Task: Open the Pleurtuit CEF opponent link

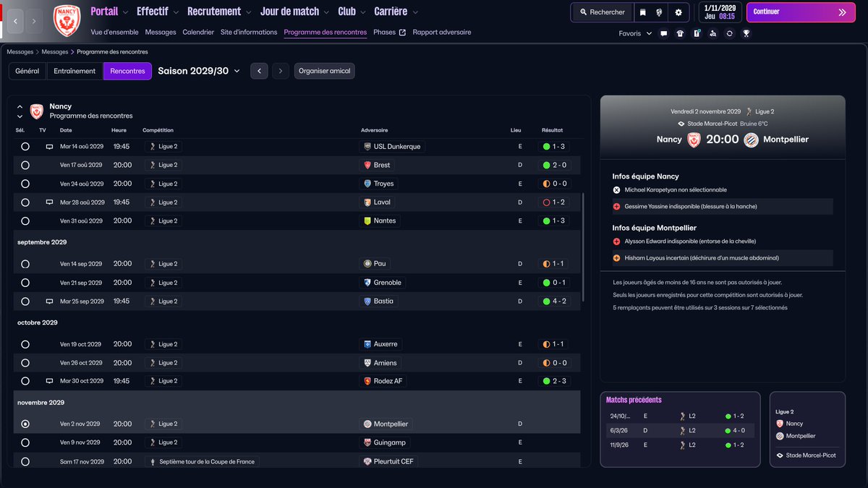Action: click(x=391, y=461)
